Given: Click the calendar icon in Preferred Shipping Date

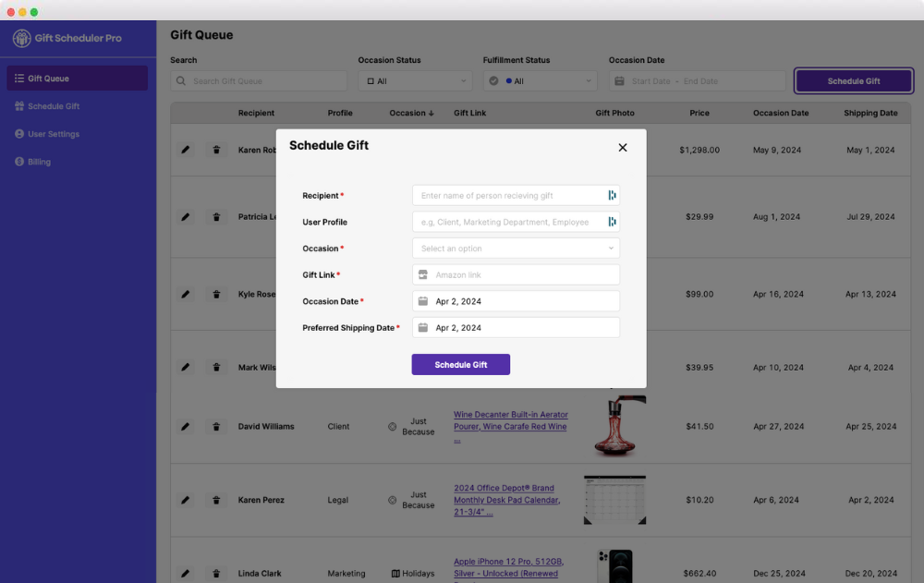Looking at the screenshot, I should pyautogui.click(x=423, y=328).
